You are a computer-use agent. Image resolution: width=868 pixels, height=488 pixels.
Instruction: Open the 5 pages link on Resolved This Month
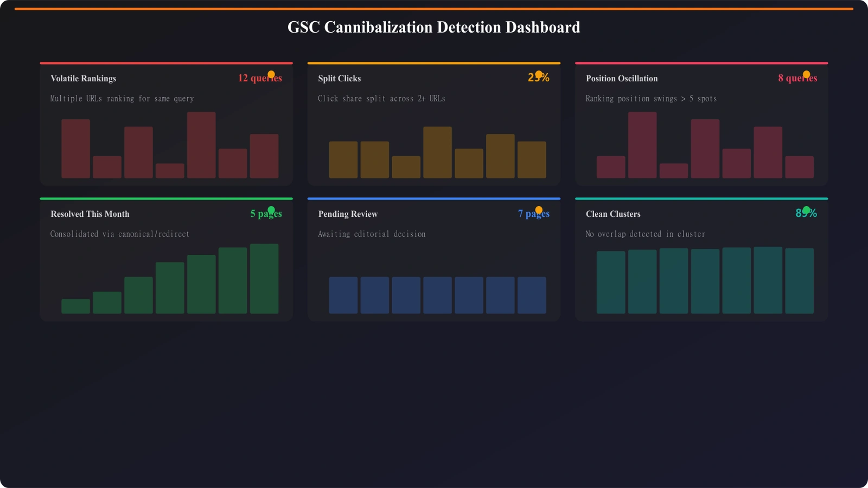click(266, 214)
